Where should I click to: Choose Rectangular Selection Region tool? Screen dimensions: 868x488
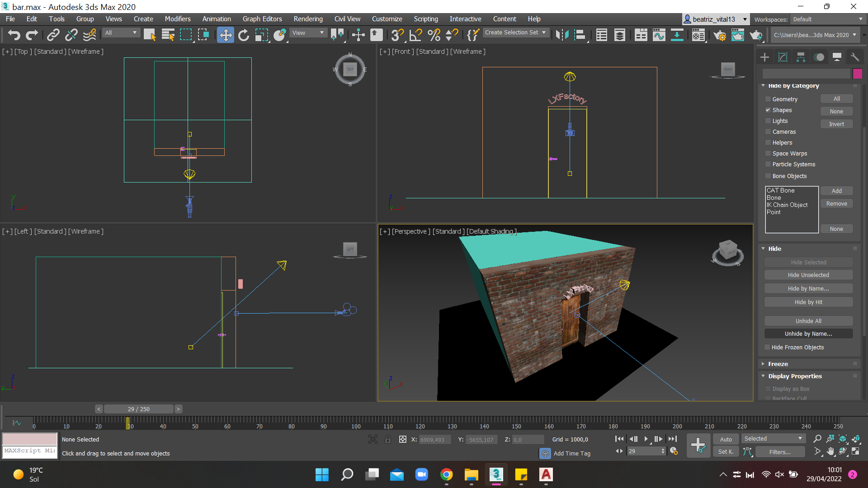point(186,35)
